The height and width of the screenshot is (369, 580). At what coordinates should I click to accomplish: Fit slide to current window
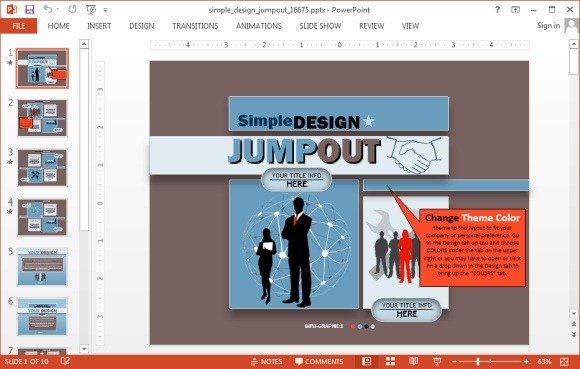564,361
